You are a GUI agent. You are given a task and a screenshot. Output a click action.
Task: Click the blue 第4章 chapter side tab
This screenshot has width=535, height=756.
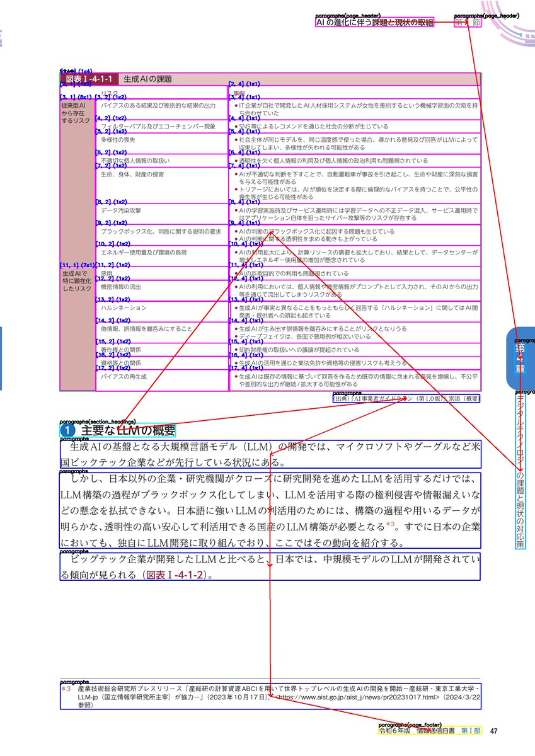pos(521,358)
